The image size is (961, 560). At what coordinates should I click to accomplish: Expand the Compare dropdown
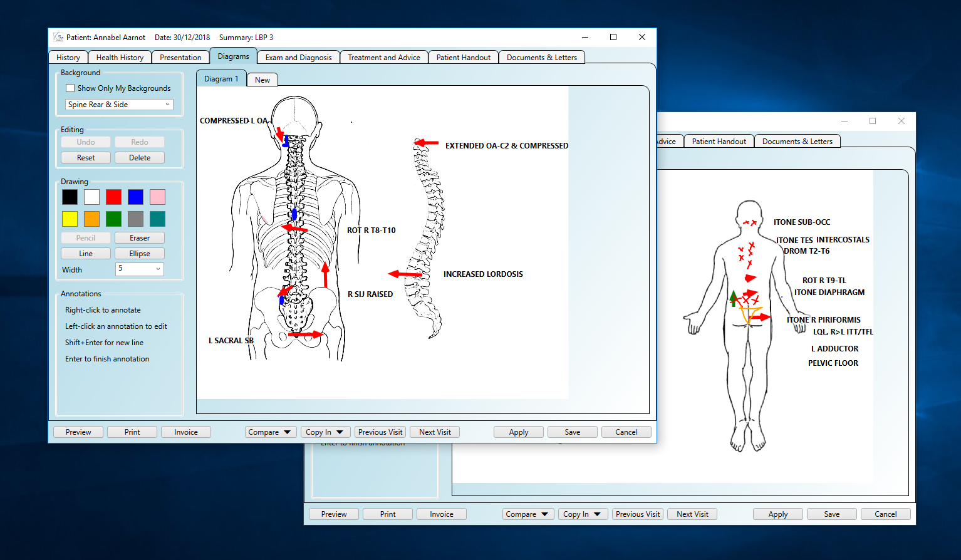pos(270,432)
